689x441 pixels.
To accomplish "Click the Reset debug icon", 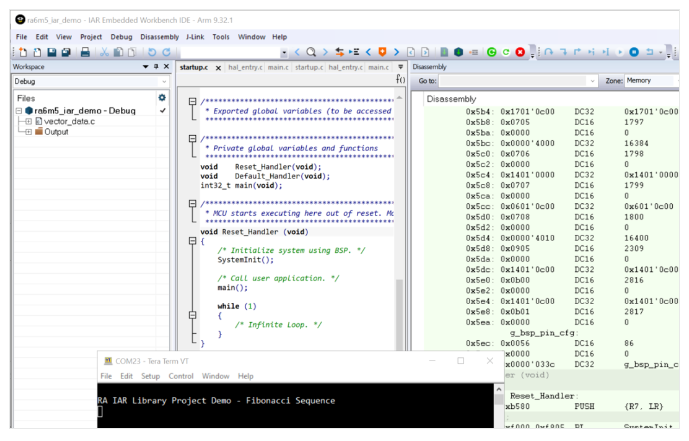I will [650, 52].
